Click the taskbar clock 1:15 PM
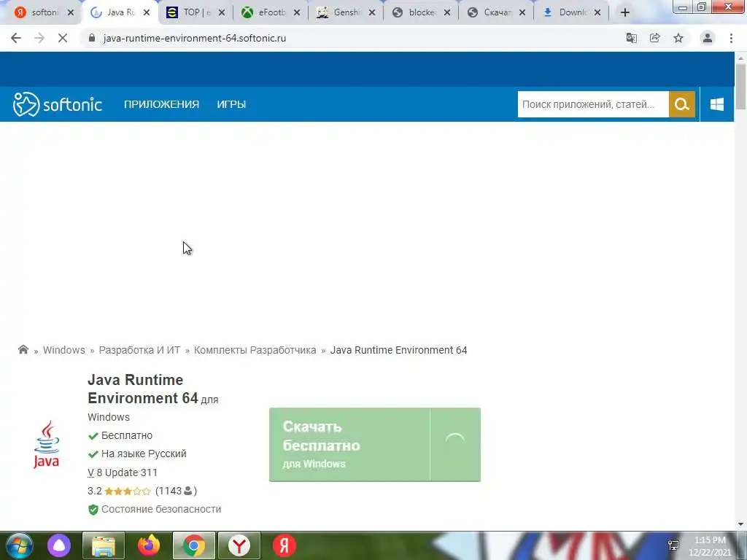 (x=710, y=540)
